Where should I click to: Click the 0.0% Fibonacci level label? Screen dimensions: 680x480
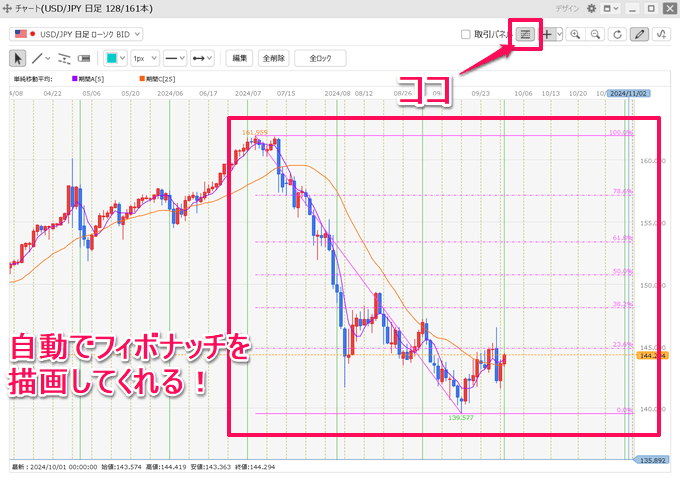point(624,410)
